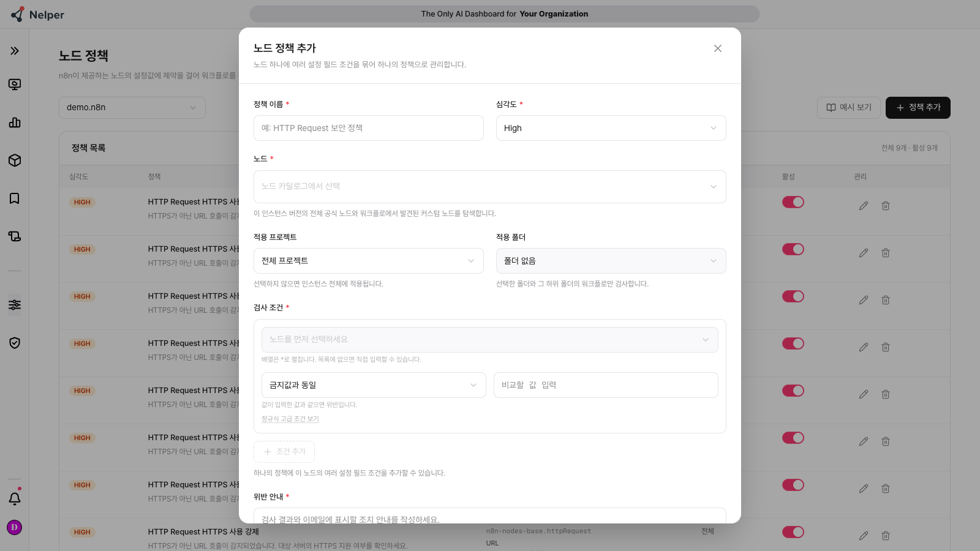Image resolution: width=980 pixels, height=551 pixels.
Task: Toggle active switch on fifth policy row
Action: [x=793, y=391]
